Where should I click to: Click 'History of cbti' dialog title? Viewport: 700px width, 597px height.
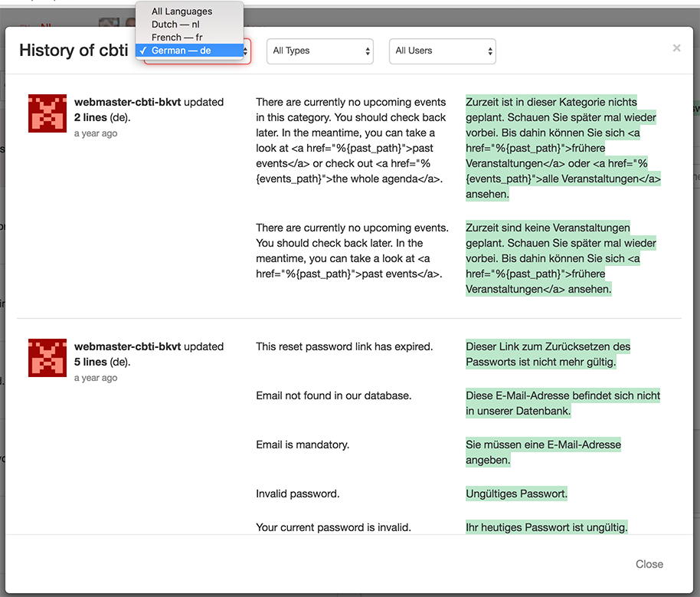point(74,51)
